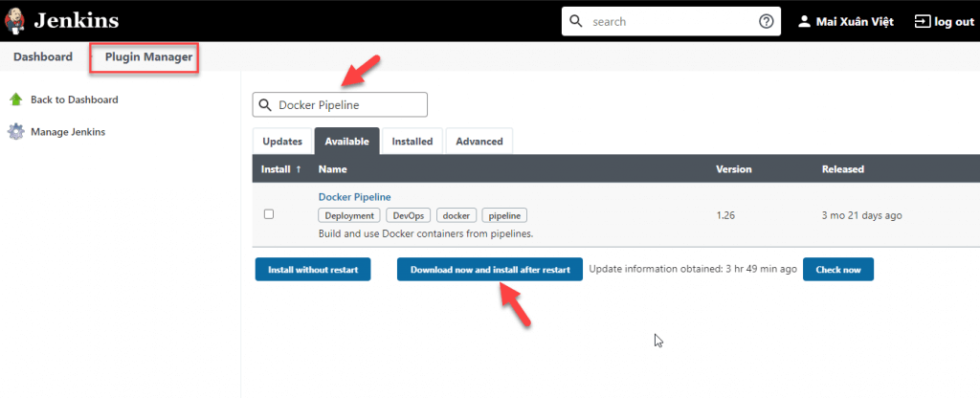Click Install without restart button
Screen dimensions: 980x398
point(313,269)
